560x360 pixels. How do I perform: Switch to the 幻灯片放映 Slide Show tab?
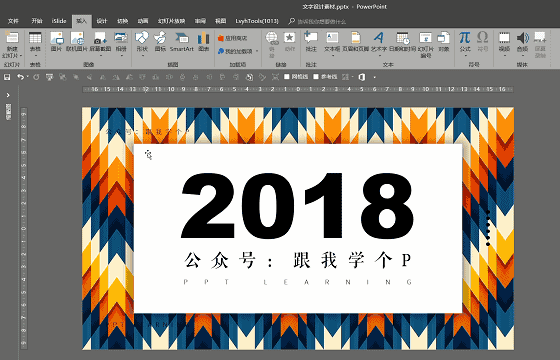(x=171, y=21)
